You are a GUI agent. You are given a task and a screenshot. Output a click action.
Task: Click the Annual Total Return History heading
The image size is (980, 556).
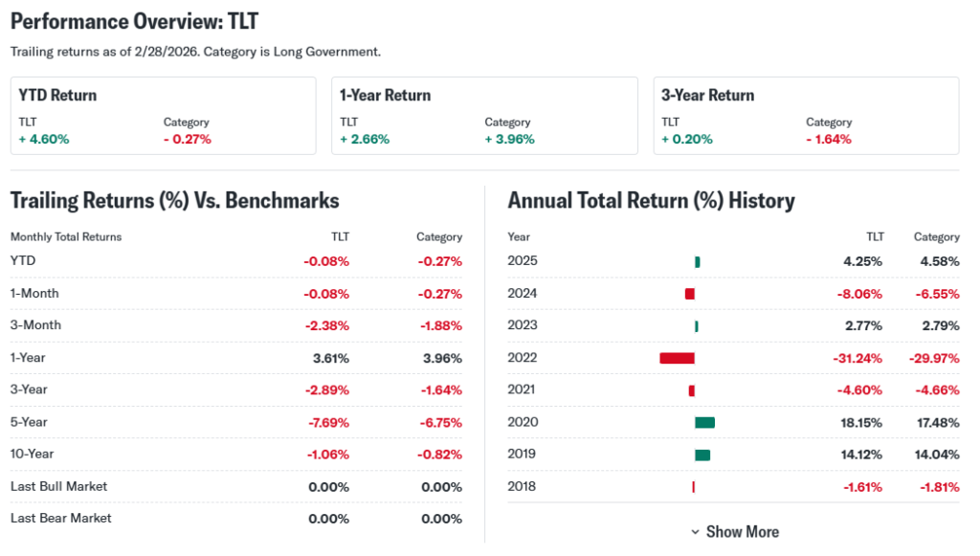click(x=651, y=201)
